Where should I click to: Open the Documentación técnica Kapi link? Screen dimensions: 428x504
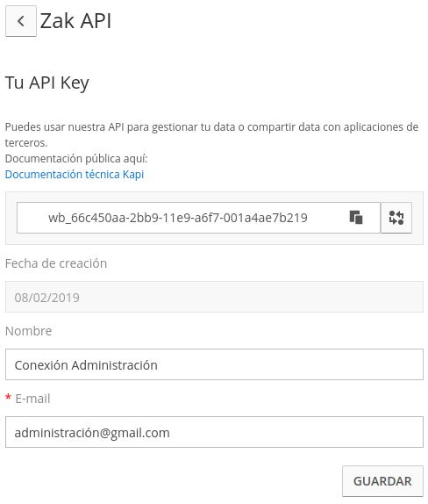[75, 175]
